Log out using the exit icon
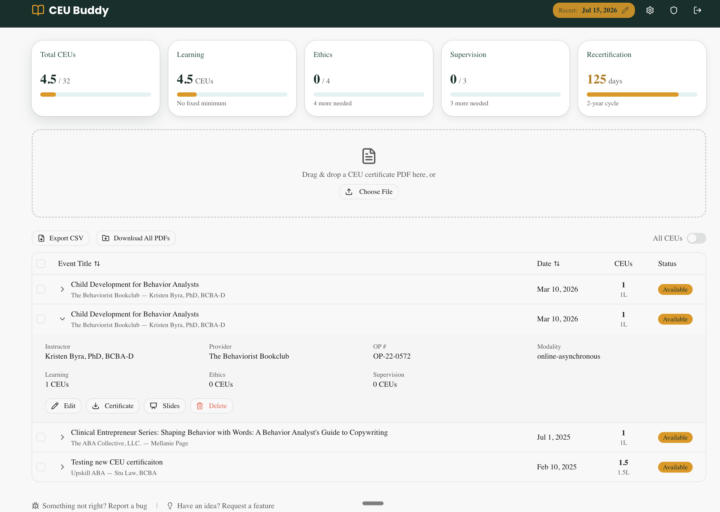 [698, 10]
